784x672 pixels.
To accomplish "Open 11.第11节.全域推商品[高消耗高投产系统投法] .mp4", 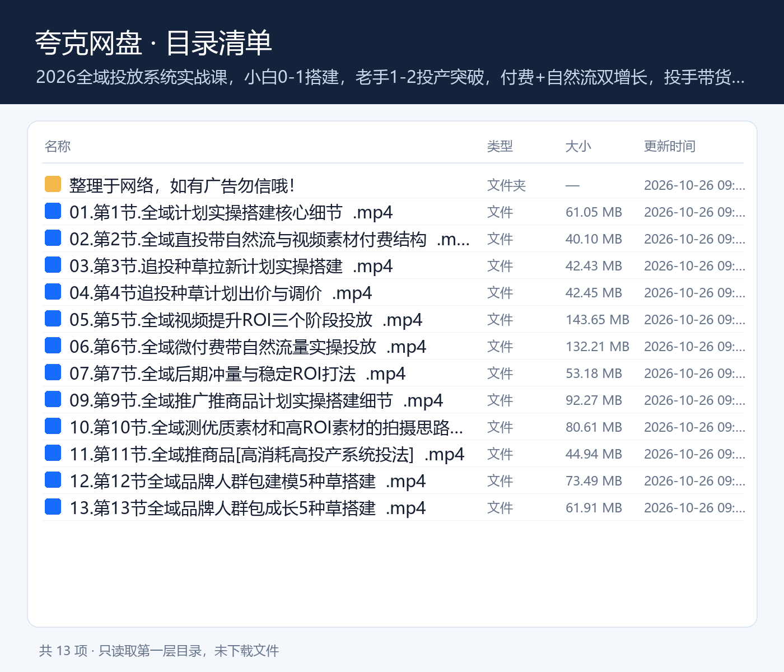I will click(267, 454).
